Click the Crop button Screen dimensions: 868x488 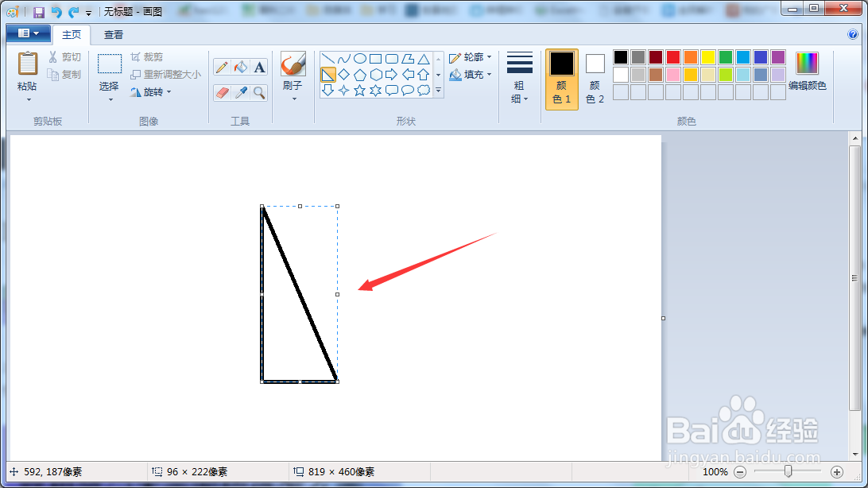coord(147,57)
